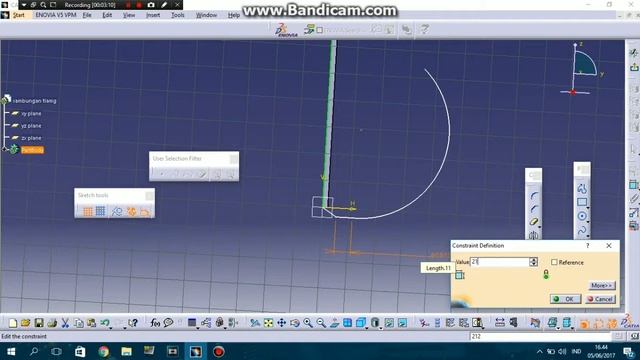This screenshot has height=360, width=640.
Task: Open the isometric View mode dropdown arrow
Action: click(367, 327)
